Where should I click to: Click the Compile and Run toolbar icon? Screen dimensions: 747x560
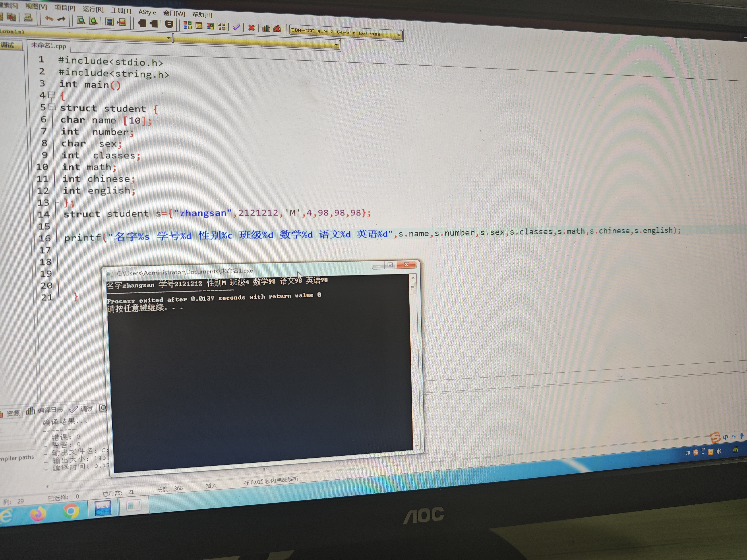pos(210,26)
